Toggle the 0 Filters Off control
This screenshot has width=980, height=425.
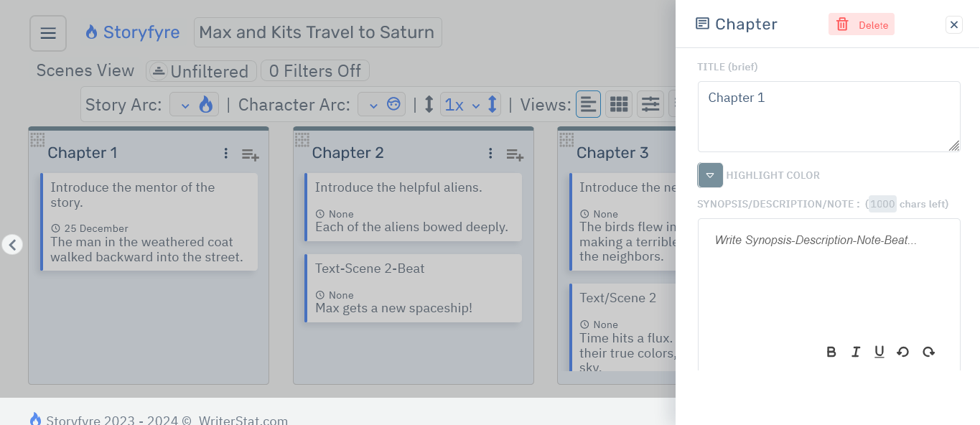(x=314, y=70)
